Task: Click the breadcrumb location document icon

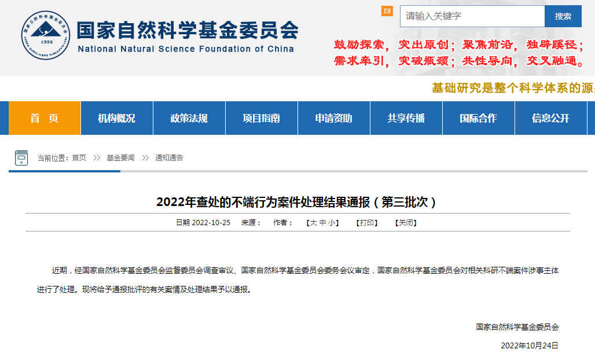Action: (x=21, y=157)
